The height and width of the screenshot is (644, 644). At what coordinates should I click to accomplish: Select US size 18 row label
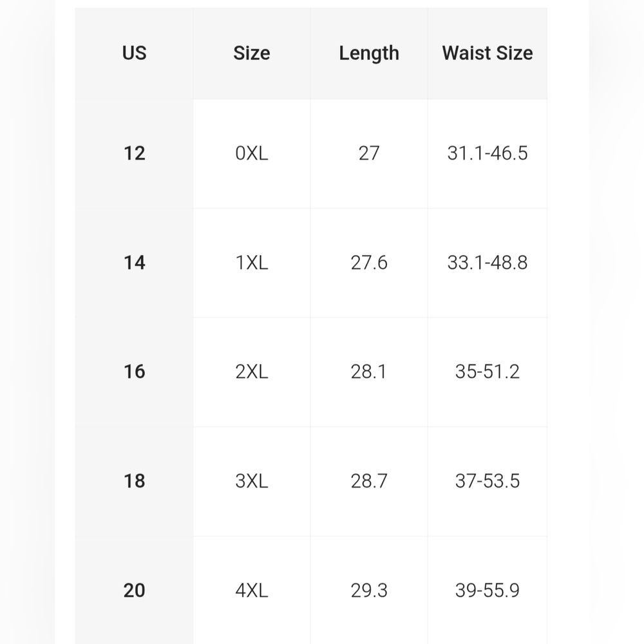point(135,481)
